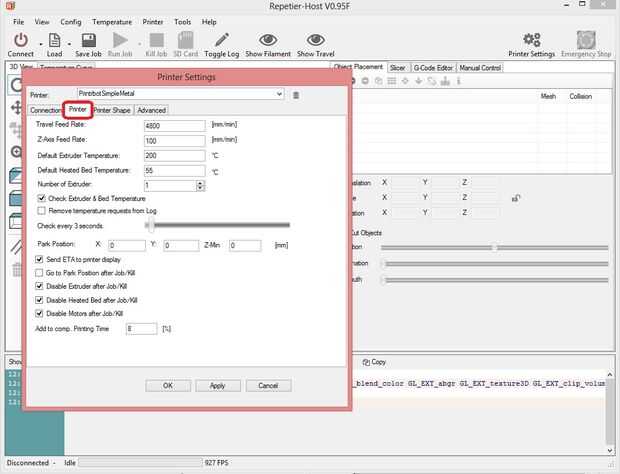Click the bottom slider under Cut Objects
The image size is (620, 474).
[x=494, y=280]
